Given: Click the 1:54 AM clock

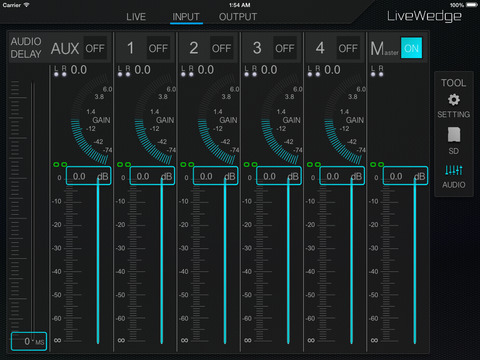Looking at the screenshot, I should point(240,5).
